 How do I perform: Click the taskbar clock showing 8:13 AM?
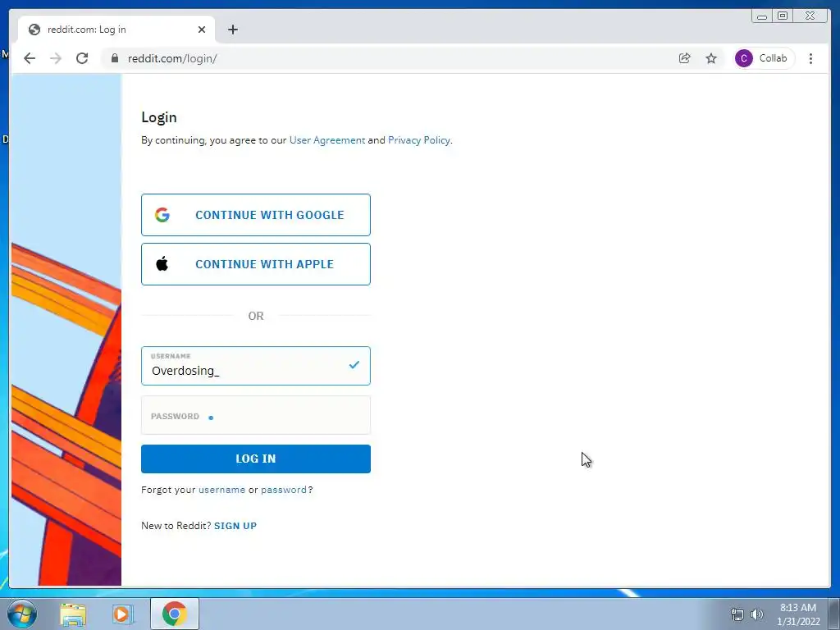pyautogui.click(x=798, y=614)
